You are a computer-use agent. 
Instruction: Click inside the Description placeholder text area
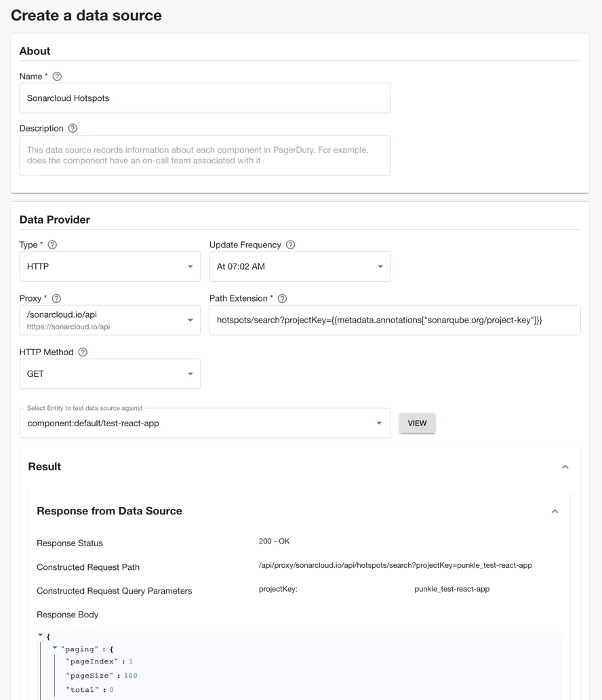206,155
